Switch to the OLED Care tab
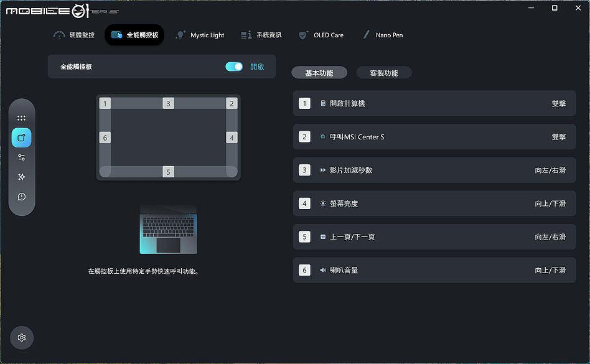This screenshot has height=364, width=590. coord(321,35)
